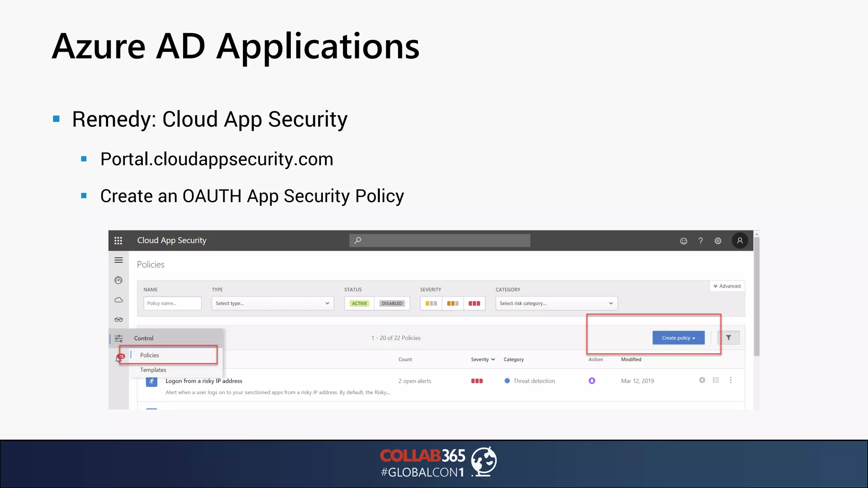Image resolution: width=868 pixels, height=488 pixels.
Task: Click the Modified column header
Action: pos(631,359)
